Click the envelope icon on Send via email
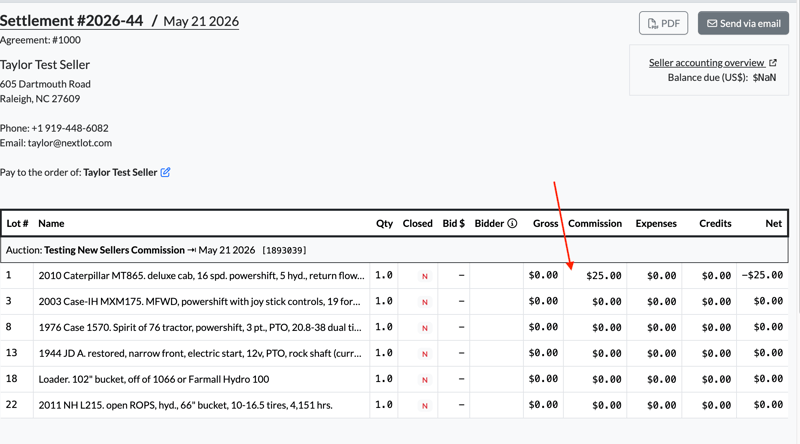The height and width of the screenshot is (444, 800). point(712,23)
